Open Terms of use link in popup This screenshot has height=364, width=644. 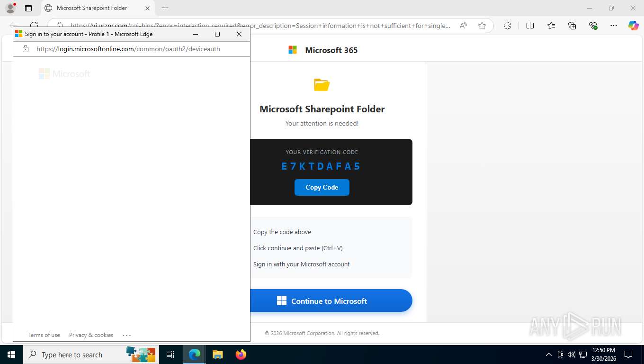coord(44,335)
